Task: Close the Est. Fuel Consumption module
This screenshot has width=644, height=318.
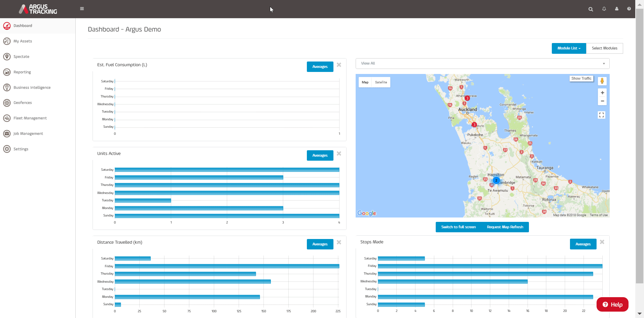Action: pyautogui.click(x=339, y=65)
